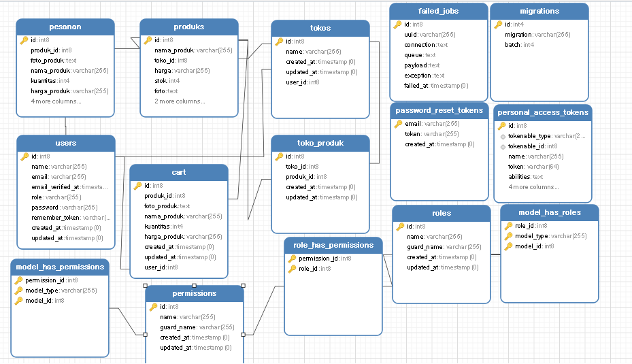This screenshot has height=364, width=632.
Task: Click key icon beside model_has_roles model_type
Action: tap(508, 236)
